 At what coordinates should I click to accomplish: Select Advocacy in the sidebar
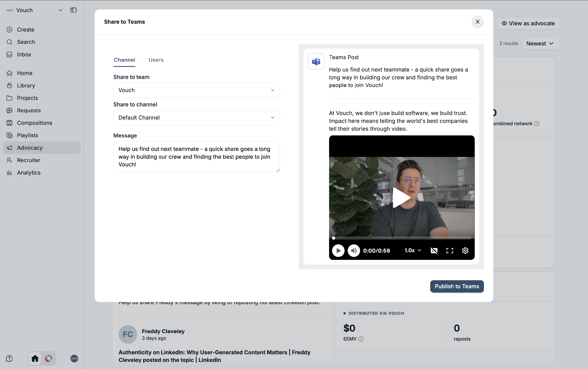[x=42, y=148]
